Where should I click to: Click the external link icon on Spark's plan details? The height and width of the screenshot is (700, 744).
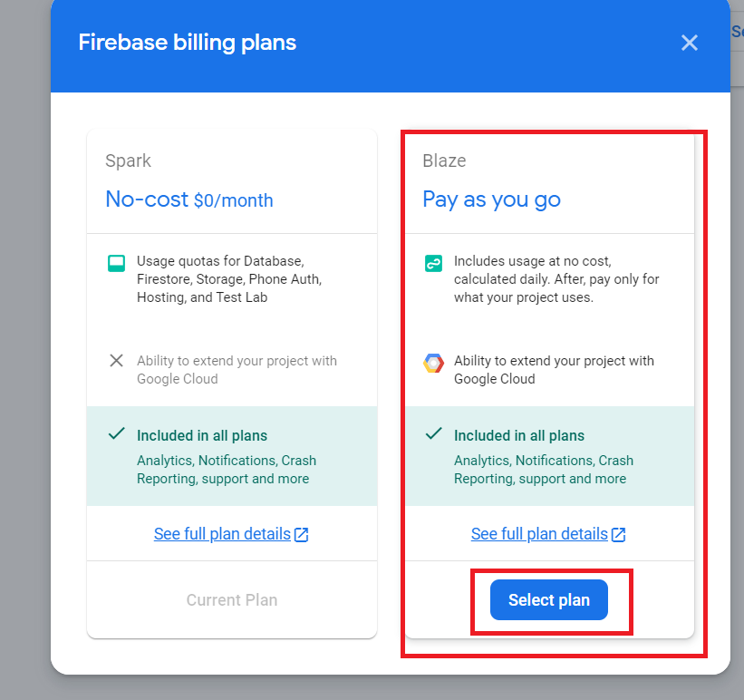pyautogui.click(x=302, y=533)
